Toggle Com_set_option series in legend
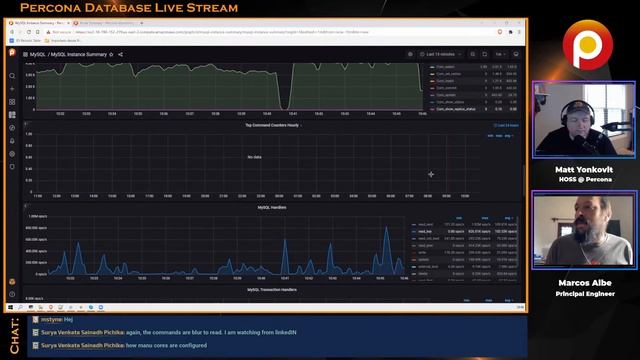The width and height of the screenshot is (640, 360). pyautogui.click(x=448, y=74)
